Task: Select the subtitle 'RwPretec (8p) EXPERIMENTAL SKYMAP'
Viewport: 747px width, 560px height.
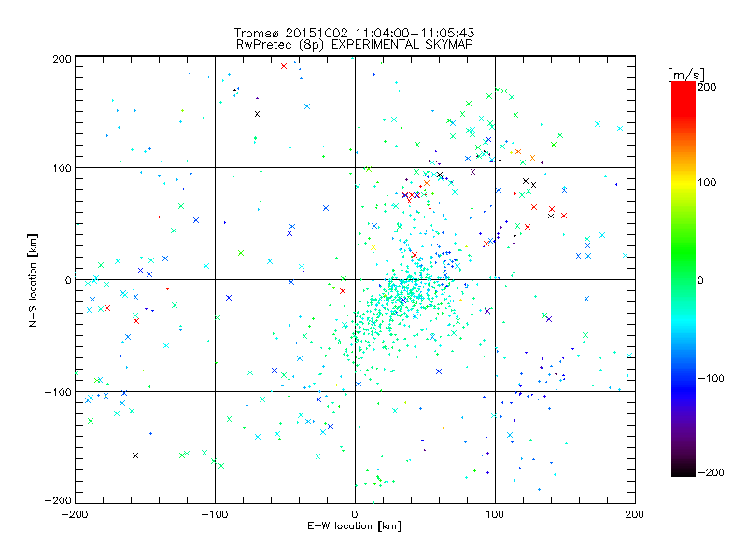Action: coord(355,45)
